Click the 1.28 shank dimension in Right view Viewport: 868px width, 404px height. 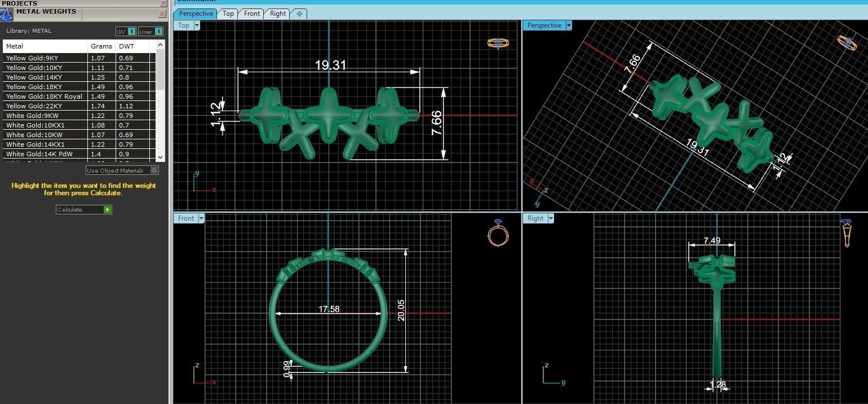click(718, 385)
